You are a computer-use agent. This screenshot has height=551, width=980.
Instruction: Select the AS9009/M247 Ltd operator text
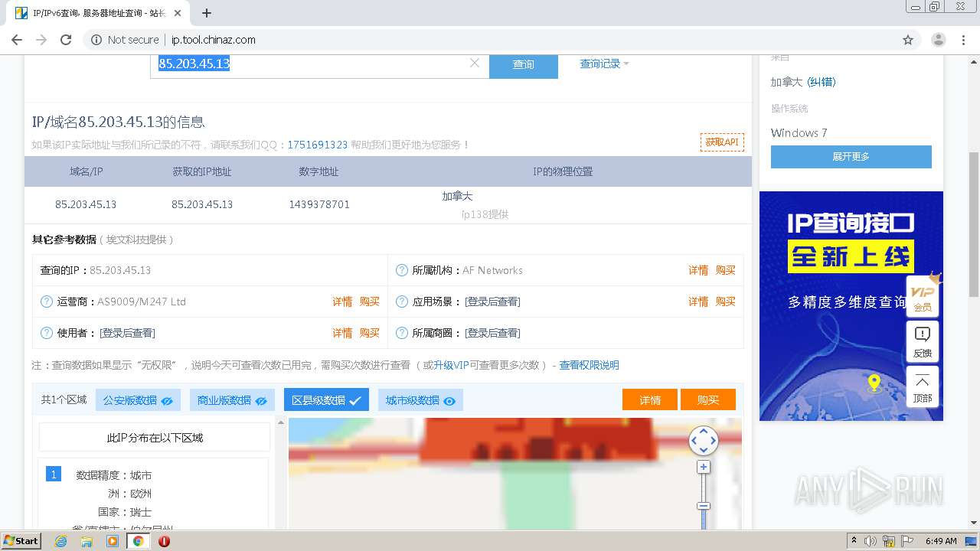tap(142, 302)
